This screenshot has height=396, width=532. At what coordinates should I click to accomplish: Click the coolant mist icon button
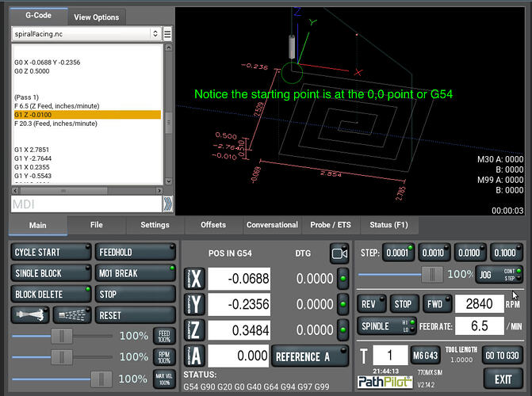(x=72, y=315)
